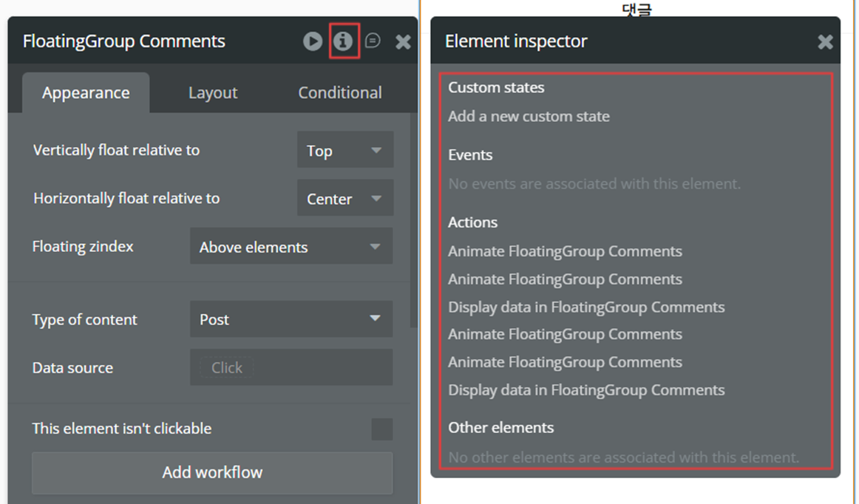Open the Vertically float relative to dropdown
859x504 pixels.
point(344,151)
